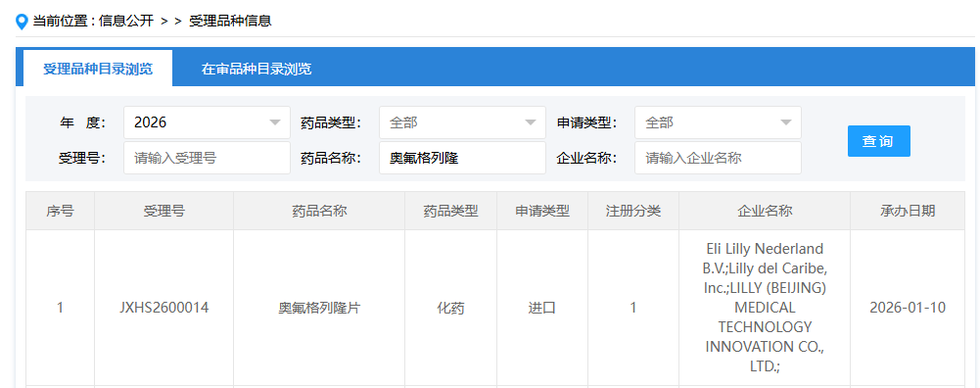Click the date 2026-01-10
The height and width of the screenshot is (388, 980).
[x=908, y=308]
